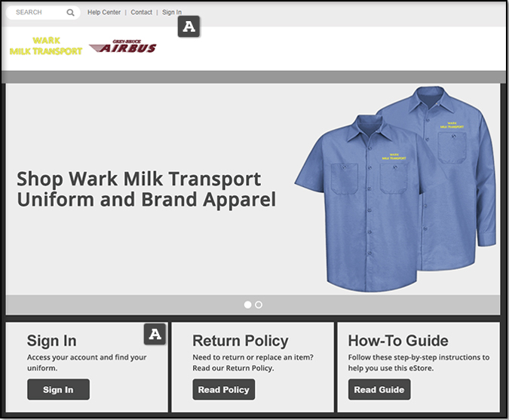
Task: Click the Shop Wark Milk Transport banner heading
Action: pyautogui.click(x=146, y=189)
